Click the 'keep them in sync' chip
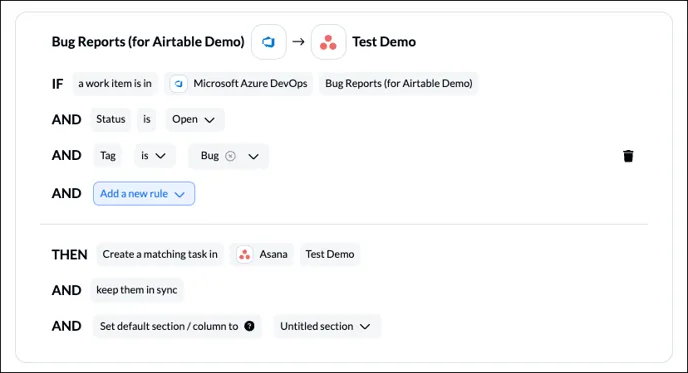This screenshot has width=688, height=373. 137,290
